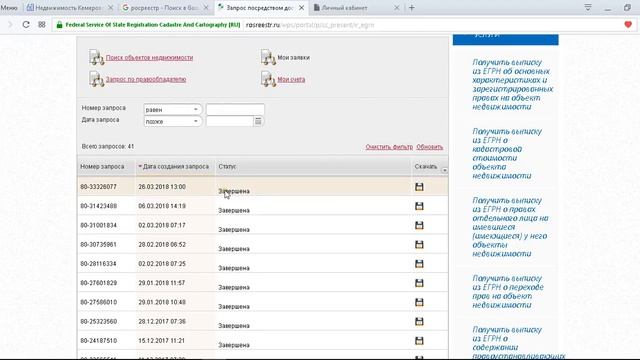Close the Запрос посредством tab
Image resolution: width=640 pixels, height=360 pixels.
point(301,8)
